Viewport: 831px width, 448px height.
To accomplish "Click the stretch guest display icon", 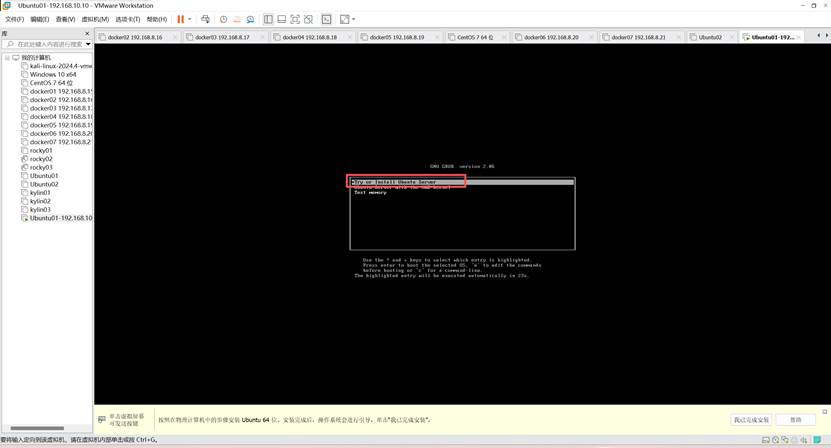I will [x=344, y=19].
